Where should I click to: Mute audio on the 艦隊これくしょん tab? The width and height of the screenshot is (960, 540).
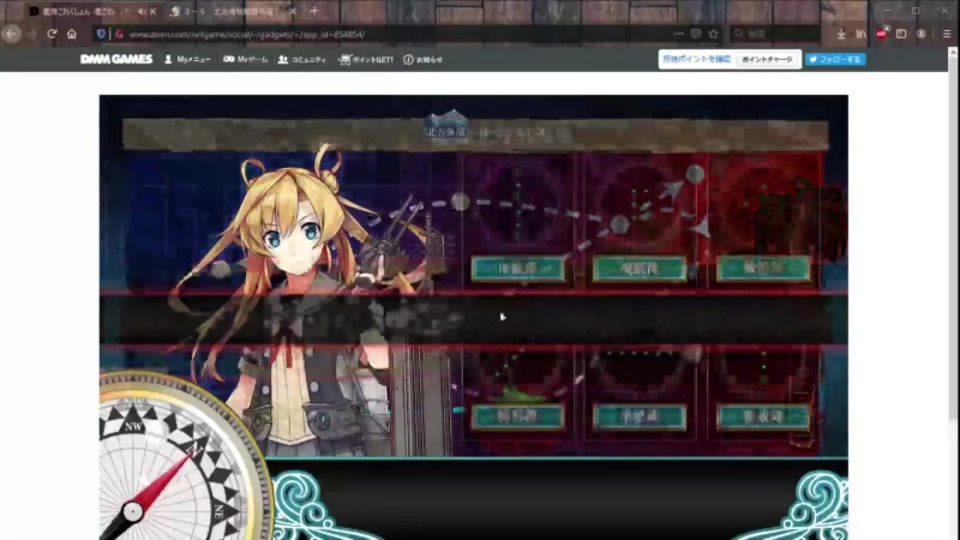(x=141, y=11)
